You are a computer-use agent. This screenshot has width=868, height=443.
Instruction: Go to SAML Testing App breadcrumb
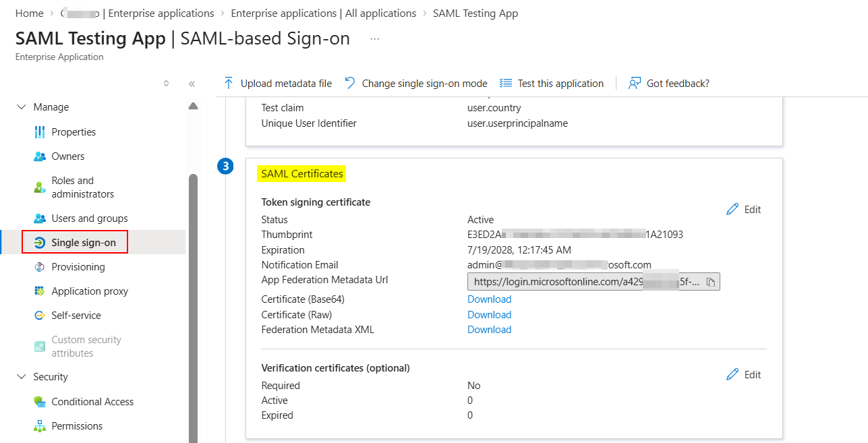tap(475, 13)
